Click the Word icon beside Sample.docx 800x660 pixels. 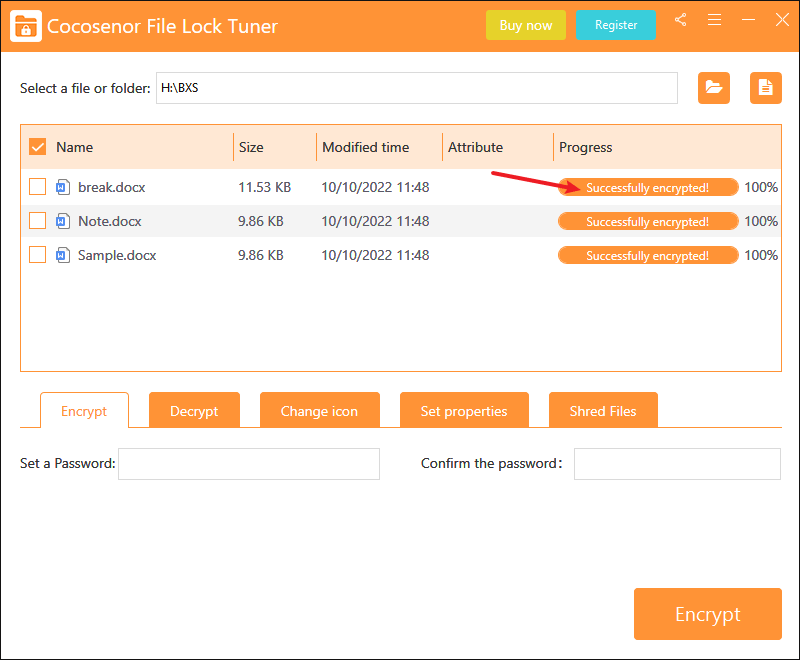pos(63,255)
